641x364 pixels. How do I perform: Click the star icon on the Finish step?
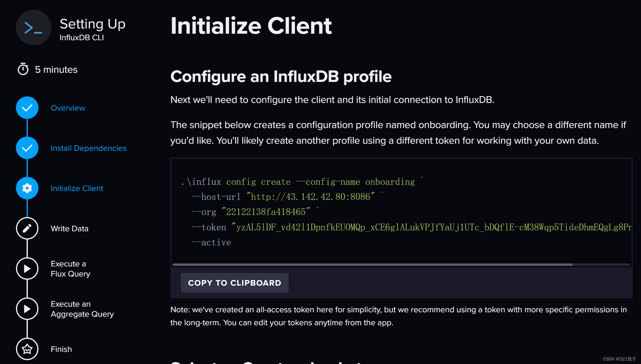(x=27, y=349)
